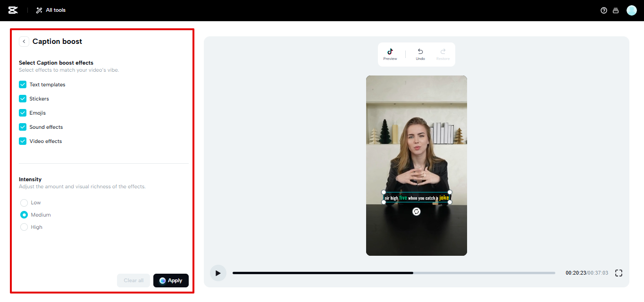
Task: Undo the last caption boost change
Action: tap(420, 53)
